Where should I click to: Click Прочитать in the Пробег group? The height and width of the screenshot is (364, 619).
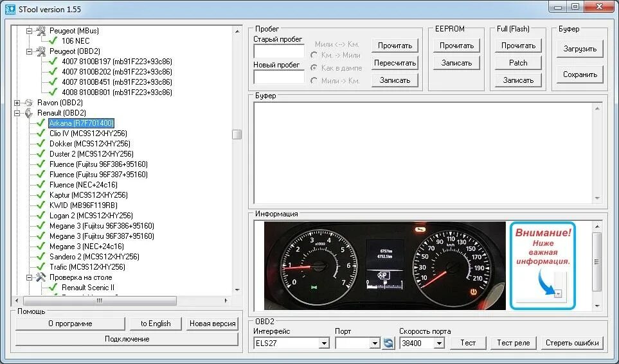point(395,46)
